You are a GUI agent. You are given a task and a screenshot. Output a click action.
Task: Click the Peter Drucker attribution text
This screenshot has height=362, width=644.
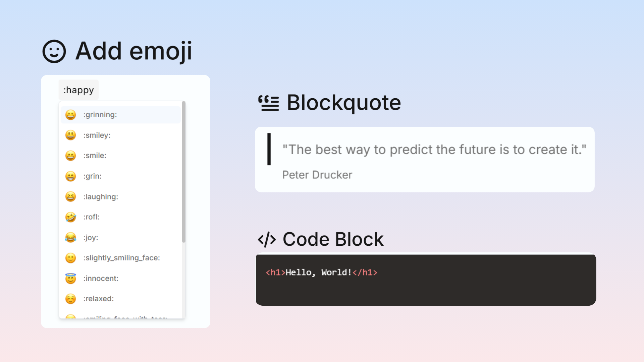coord(317,175)
